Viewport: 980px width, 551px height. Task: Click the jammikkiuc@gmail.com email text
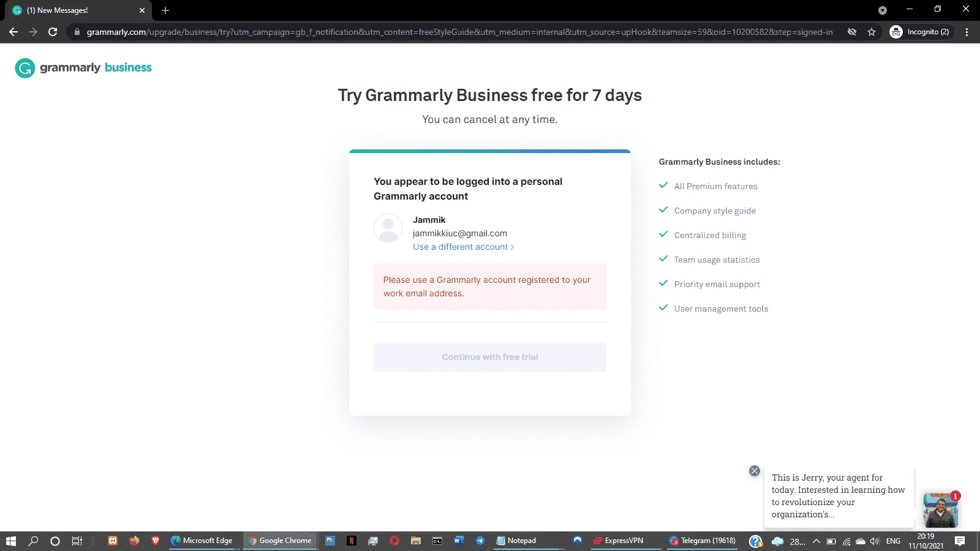(x=460, y=233)
